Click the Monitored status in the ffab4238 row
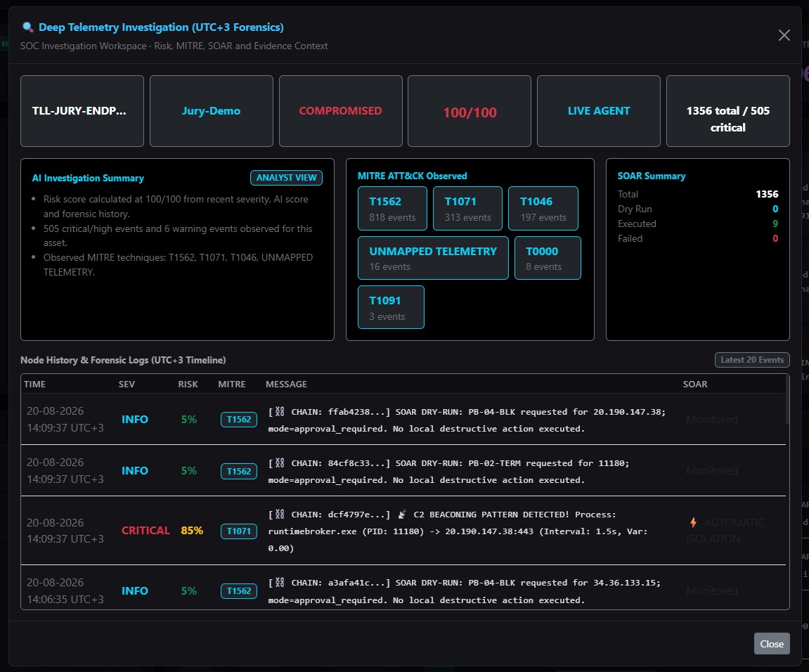 [711, 420]
